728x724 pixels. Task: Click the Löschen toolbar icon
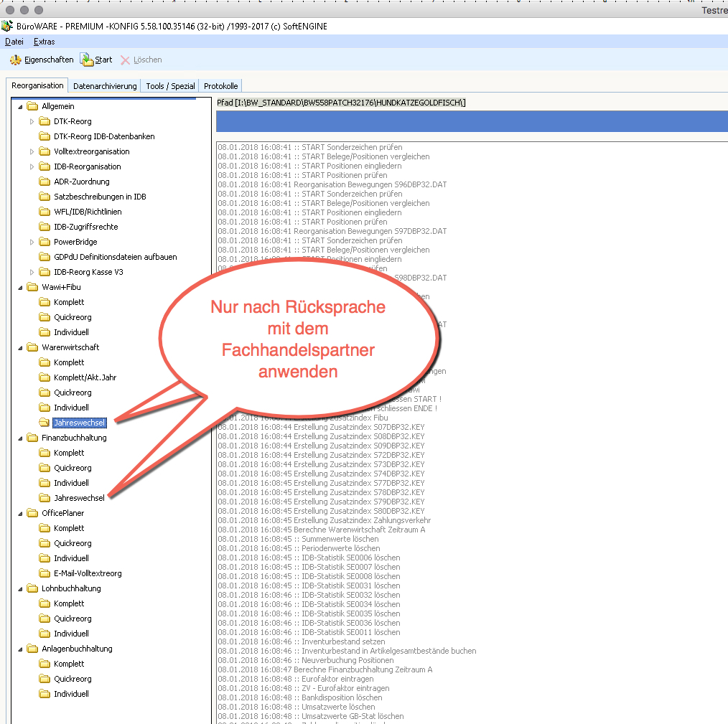[x=125, y=60]
